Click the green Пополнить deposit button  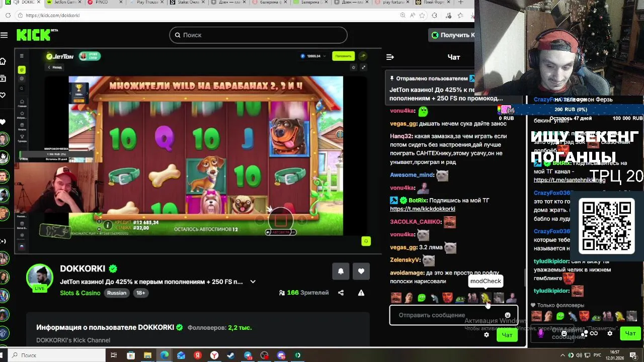pyautogui.click(x=343, y=56)
